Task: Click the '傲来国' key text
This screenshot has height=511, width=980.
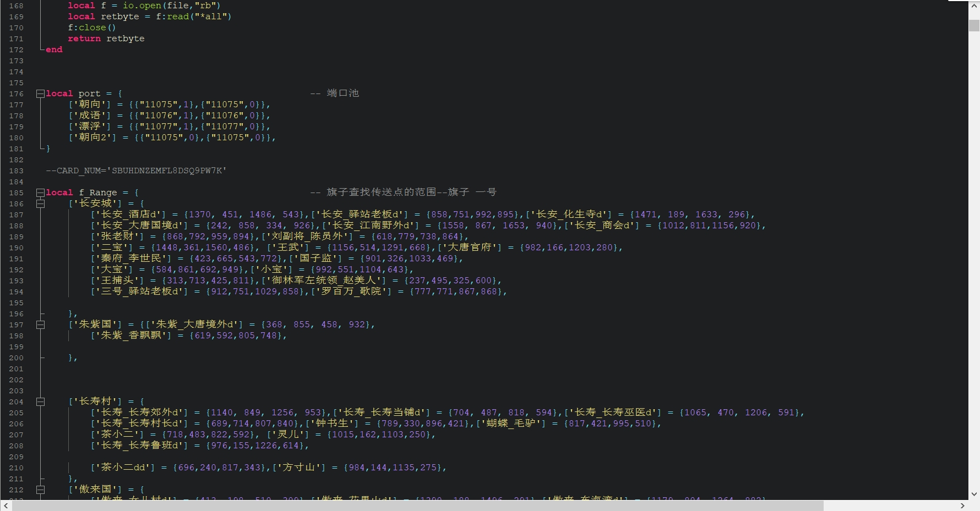Action: [x=95, y=490]
